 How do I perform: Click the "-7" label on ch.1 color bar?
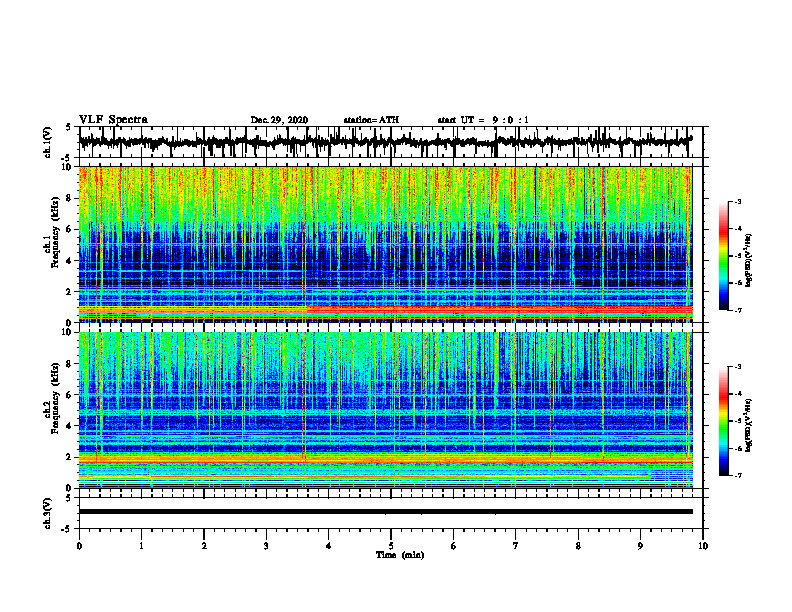pyautogui.click(x=738, y=310)
